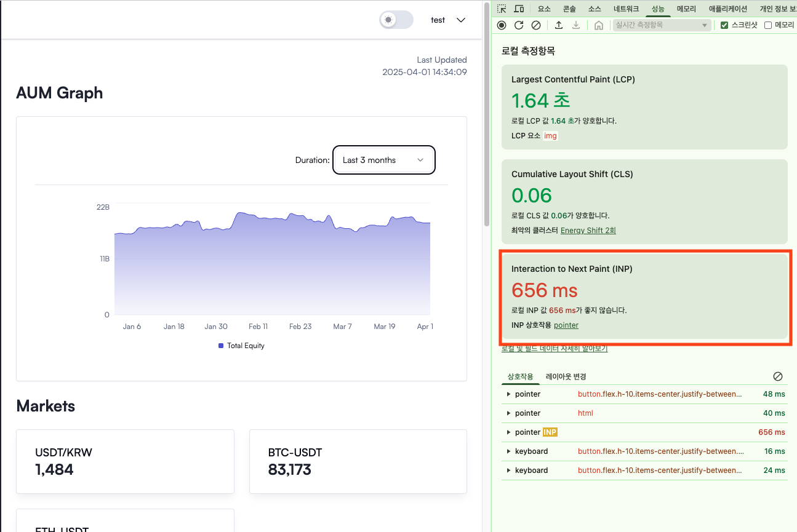Image resolution: width=797 pixels, height=532 pixels.
Task: Clear the performance profile icon
Action: 536,25
